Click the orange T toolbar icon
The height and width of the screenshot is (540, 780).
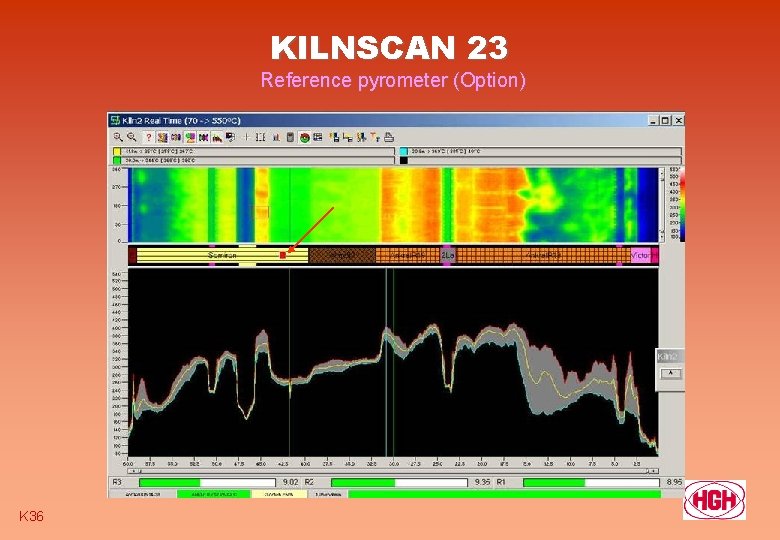pyautogui.click(x=375, y=137)
